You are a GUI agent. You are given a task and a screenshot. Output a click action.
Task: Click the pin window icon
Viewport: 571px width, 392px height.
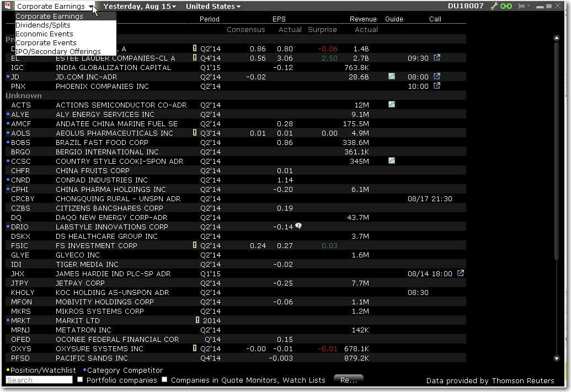pyautogui.click(x=521, y=6)
